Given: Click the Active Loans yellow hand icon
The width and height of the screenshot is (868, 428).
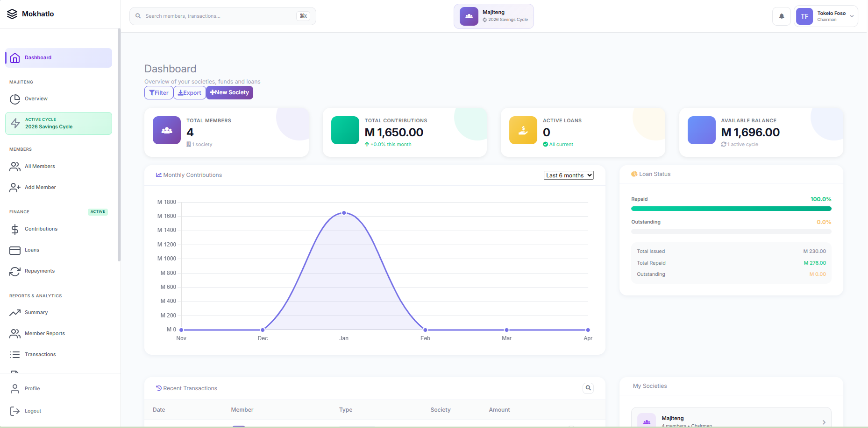Looking at the screenshot, I should click(523, 130).
